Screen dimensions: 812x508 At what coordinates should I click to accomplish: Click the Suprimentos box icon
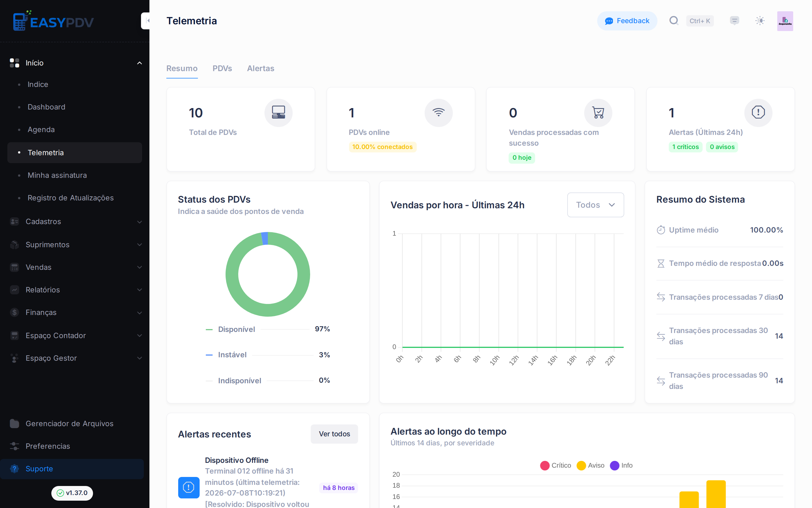pos(14,245)
